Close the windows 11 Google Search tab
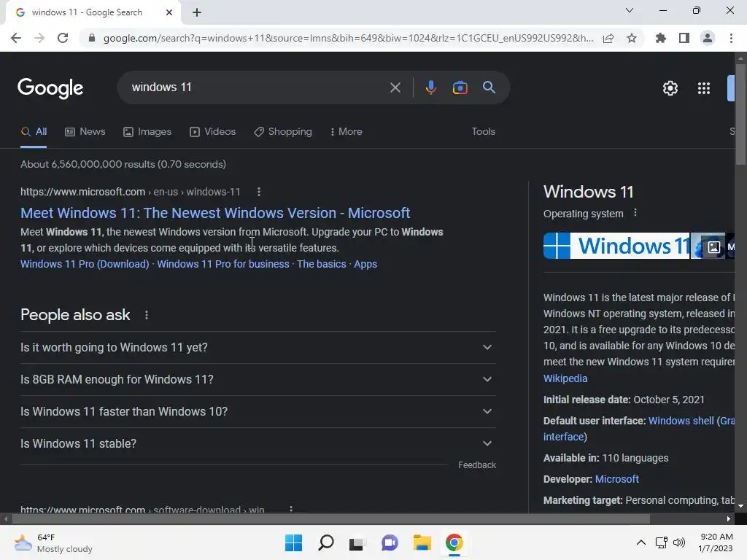Screen dimensions: 747x560 coord(169,12)
